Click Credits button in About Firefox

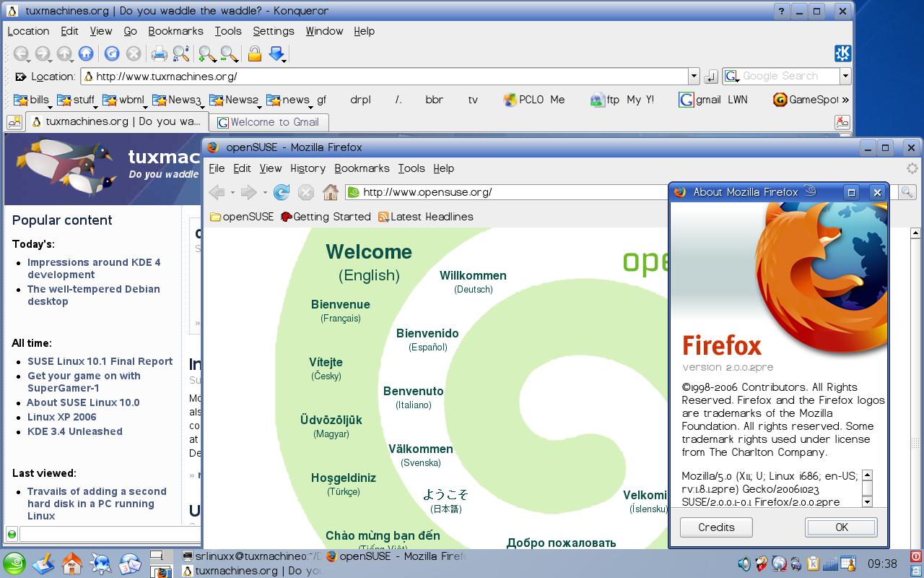(716, 527)
